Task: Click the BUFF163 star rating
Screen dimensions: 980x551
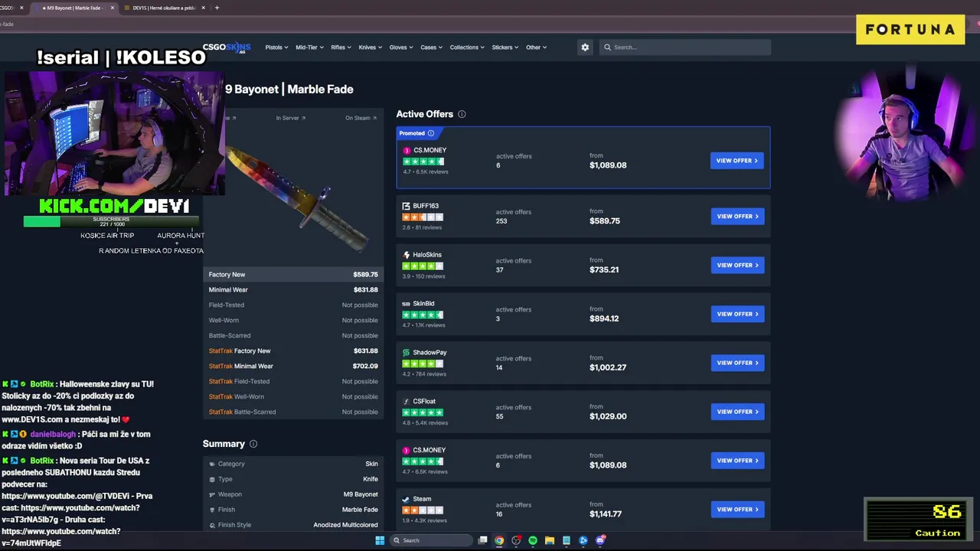Action: [423, 217]
